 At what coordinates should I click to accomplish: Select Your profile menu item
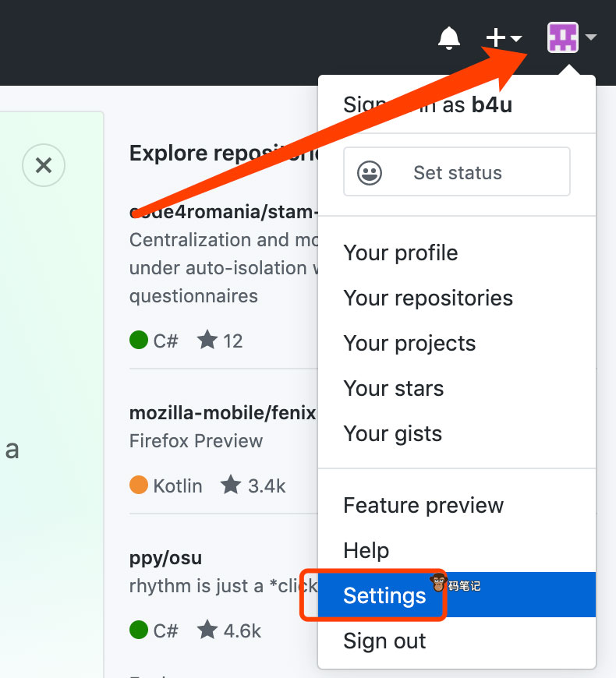[x=401, y=253]
